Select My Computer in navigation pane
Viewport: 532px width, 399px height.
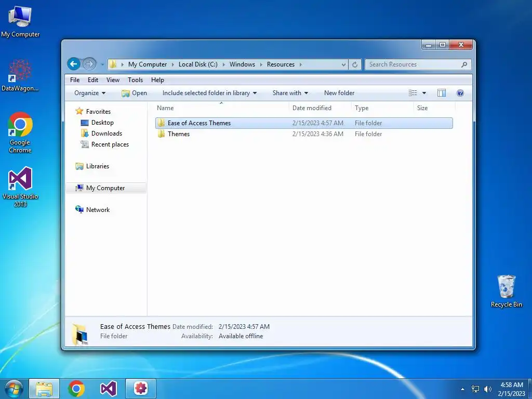(105, 188)
